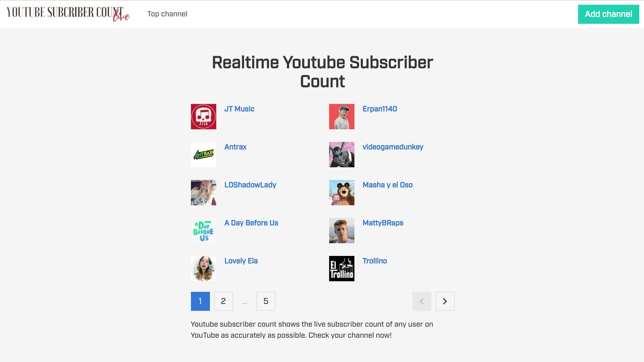Image resolution: width=644 pixels, height=362 pixels.
Task: Click the A Day Before Us logo
Action: click(x=203, y=230)
